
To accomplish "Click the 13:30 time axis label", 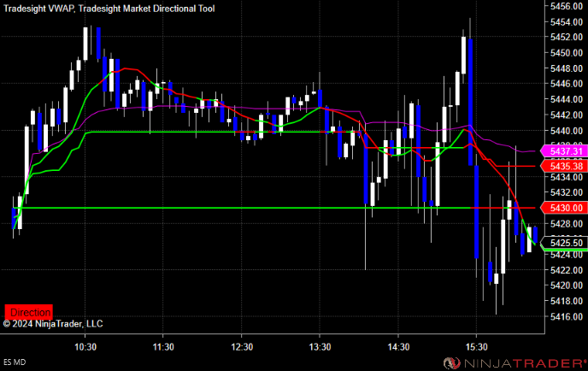I will pos(320,347).
